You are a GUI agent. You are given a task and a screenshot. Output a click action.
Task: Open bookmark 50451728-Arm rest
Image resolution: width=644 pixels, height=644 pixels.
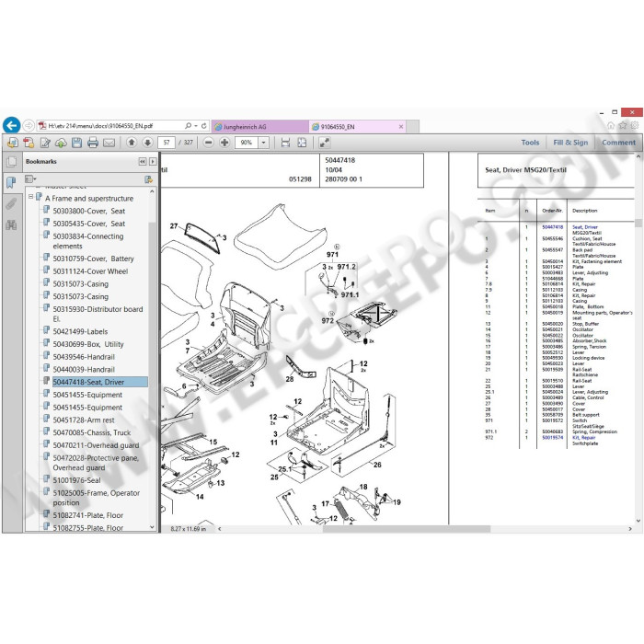coord(84,420)
